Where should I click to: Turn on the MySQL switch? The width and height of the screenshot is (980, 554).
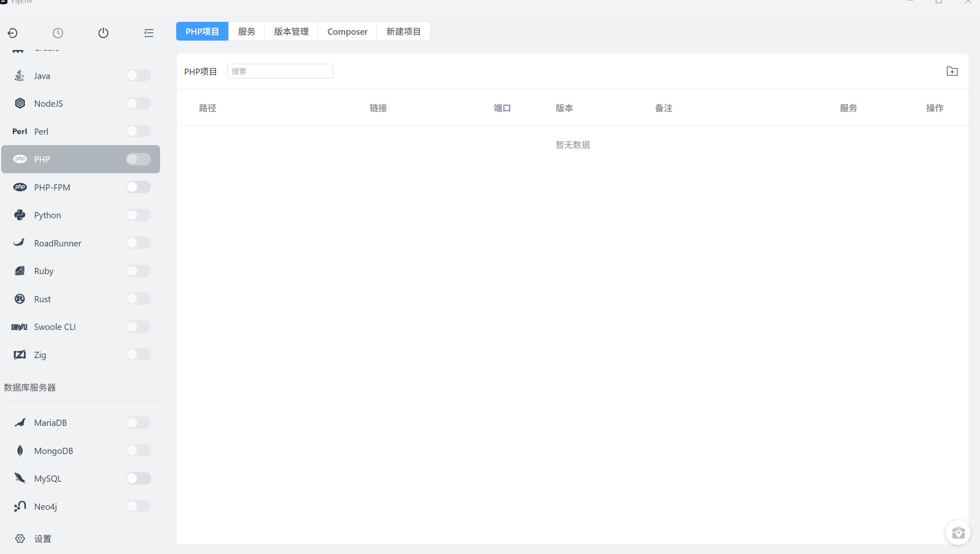[139, 478]
